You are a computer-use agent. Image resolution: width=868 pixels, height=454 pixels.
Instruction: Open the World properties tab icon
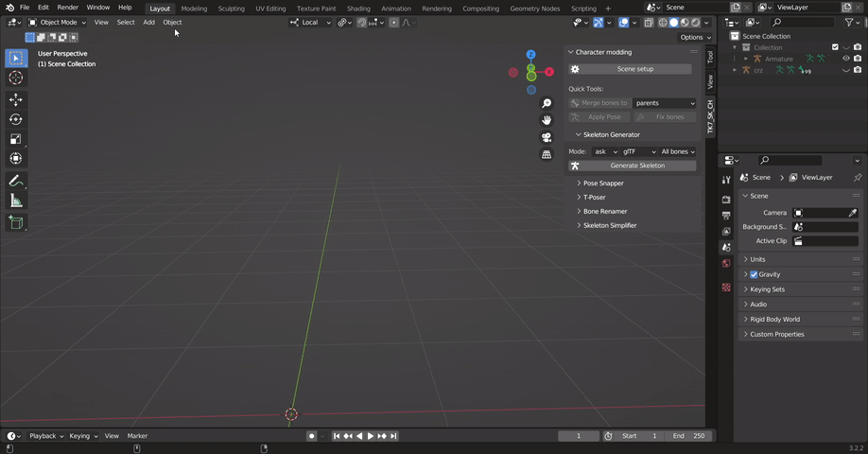(x=726, y=264)
